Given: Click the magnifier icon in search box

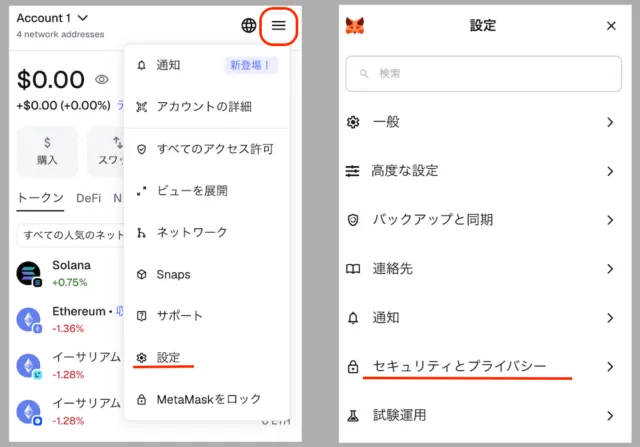Looking at the screenshot, I should tap(364, 73).
